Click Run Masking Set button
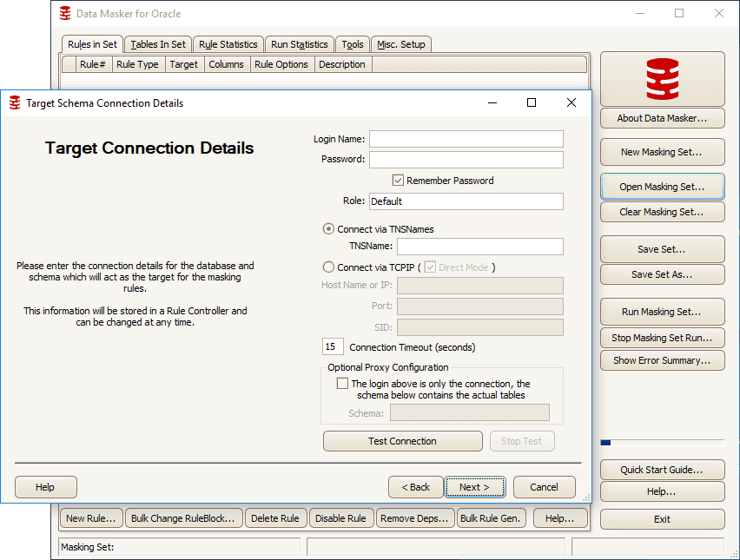Screen dimensions: 740x560 point(662,312)
